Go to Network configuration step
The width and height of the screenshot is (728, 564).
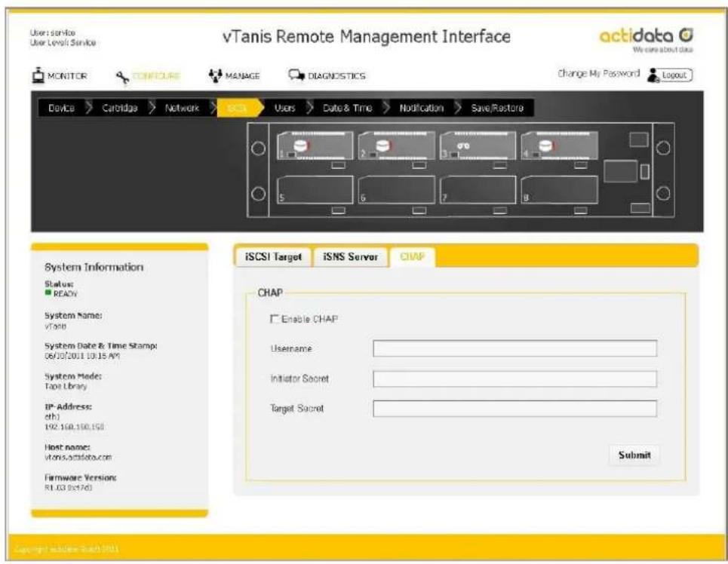[x=182, y=108]
